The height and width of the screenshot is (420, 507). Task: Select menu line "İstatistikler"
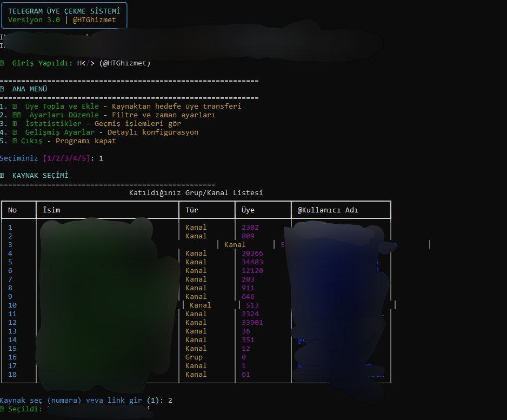(x=54, y=123)
